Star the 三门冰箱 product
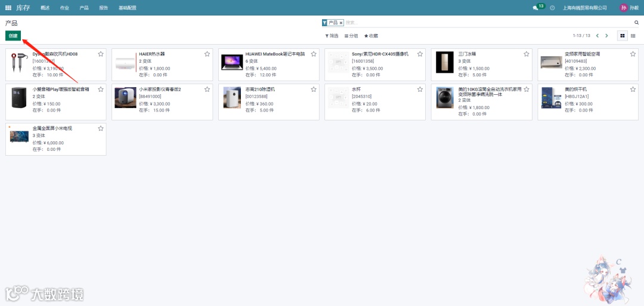This screenshot has height=306, width=644. [x=526, y=54]
